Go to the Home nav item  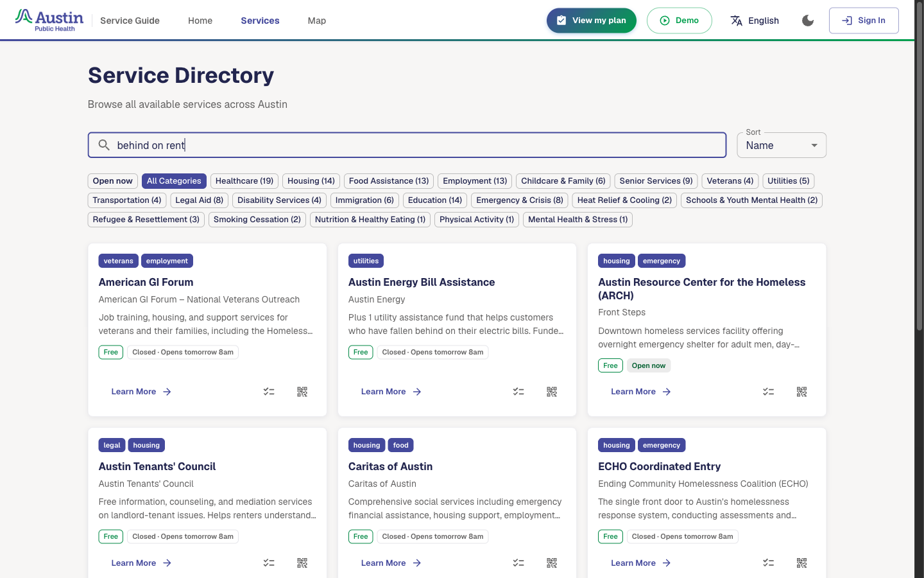200,21
